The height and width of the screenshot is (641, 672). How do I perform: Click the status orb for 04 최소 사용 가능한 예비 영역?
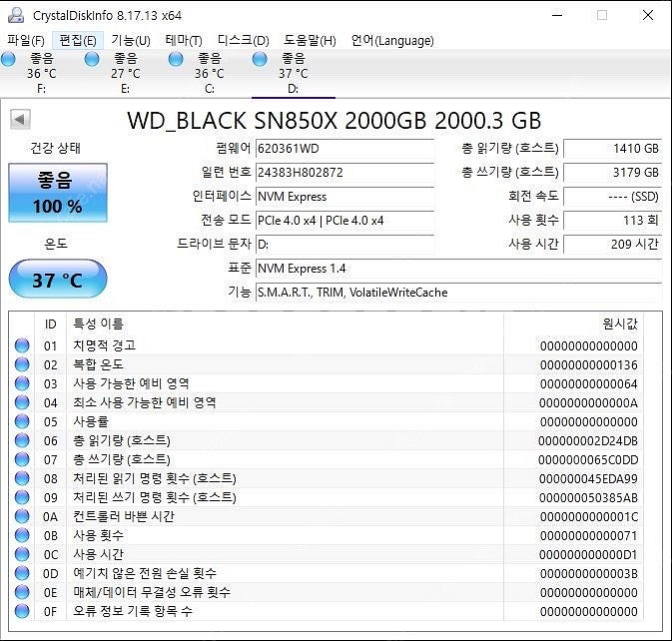pyautogui.click(x=22, y=402)
